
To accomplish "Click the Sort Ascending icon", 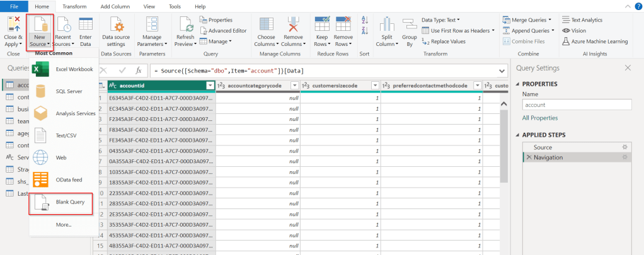I will point(365,20).
